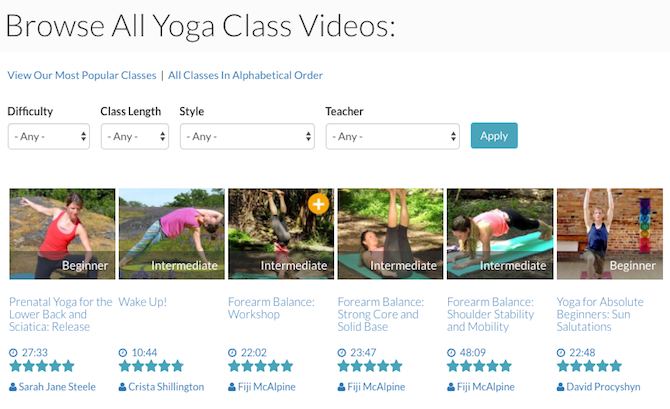This screenshot has width=670, height=409.
Task: Open the Forearm Balance: Shoulder Stability thumbnail
Action: 500,234
